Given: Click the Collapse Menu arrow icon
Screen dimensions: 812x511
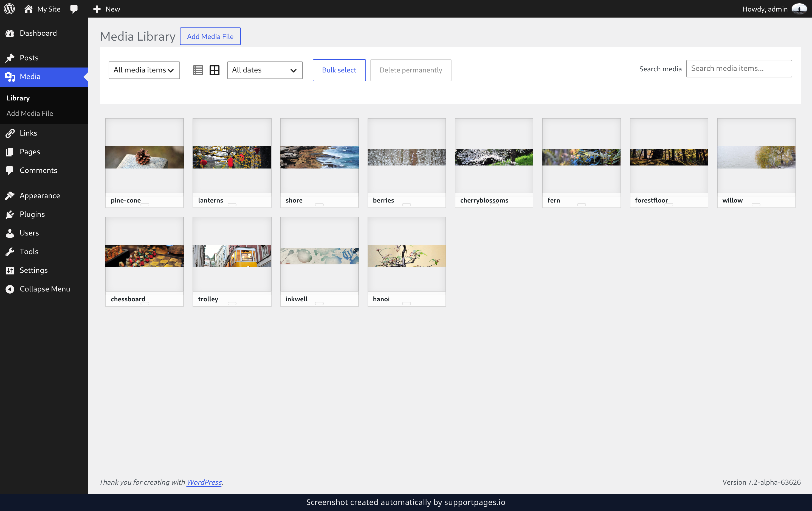Looking at the screenshot, I should click(10, 289).
